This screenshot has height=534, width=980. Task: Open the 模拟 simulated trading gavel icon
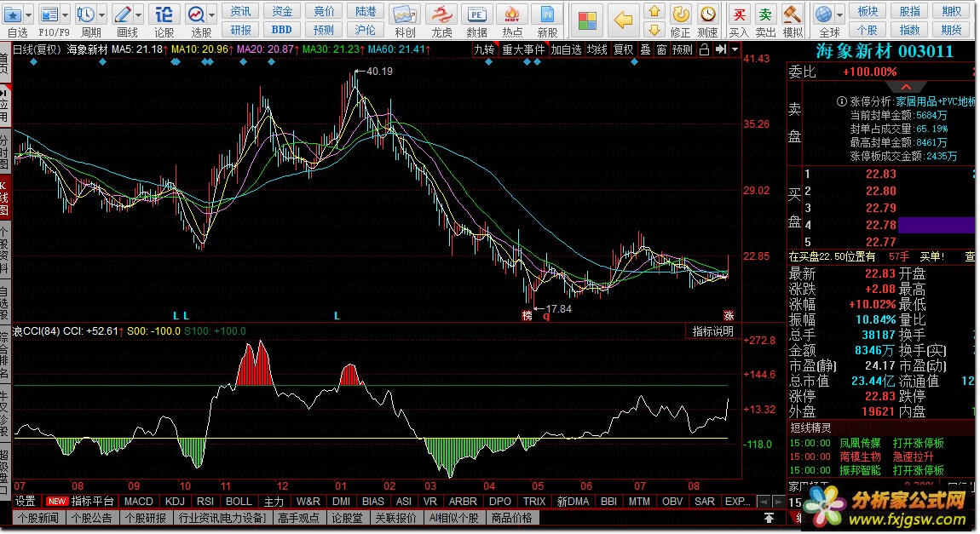792,14
